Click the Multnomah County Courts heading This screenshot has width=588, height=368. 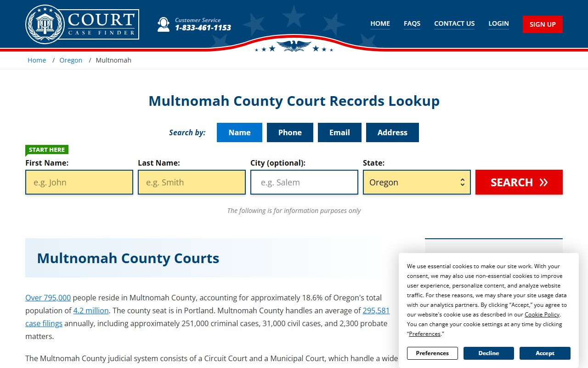click(x=128, y=258)
